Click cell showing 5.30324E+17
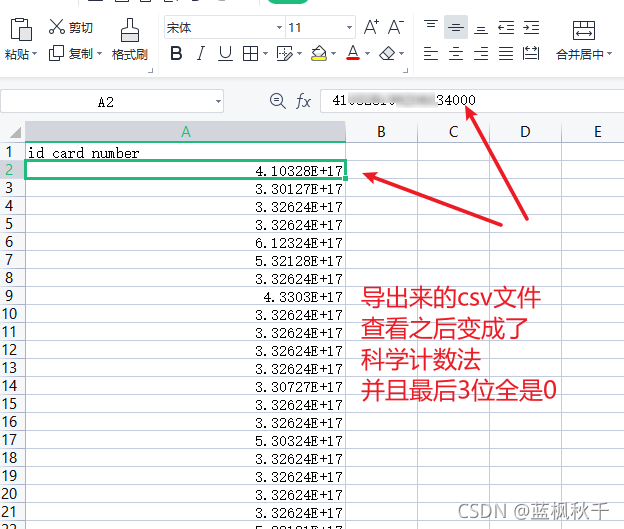The image size is (624, 529). pyautogui.click(x=185, y=441)
